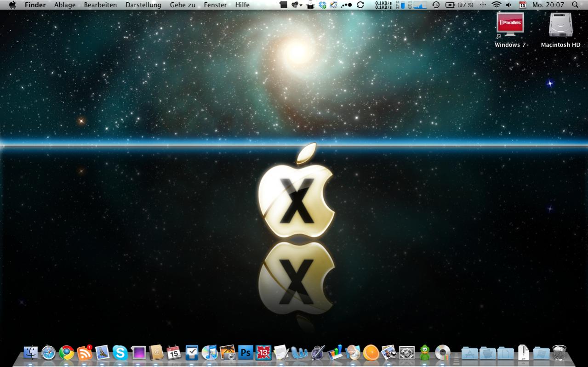
Task: Select the Macintosh HD desktop drive
Action: tap(560, 30)
